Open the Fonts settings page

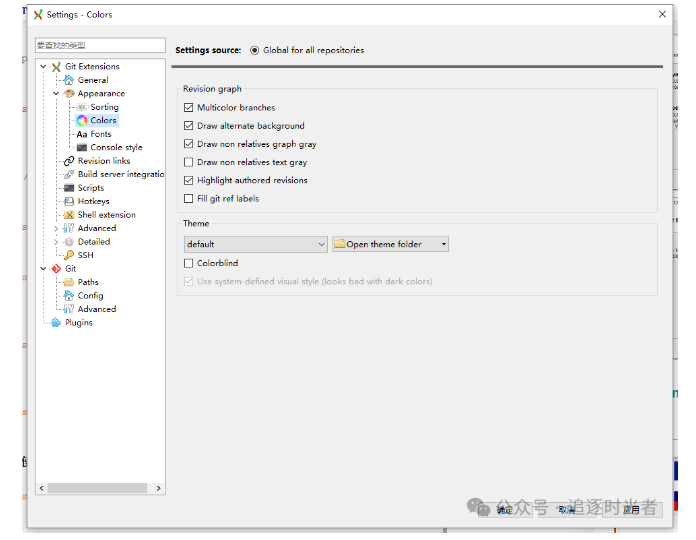[x=101, y=134]
